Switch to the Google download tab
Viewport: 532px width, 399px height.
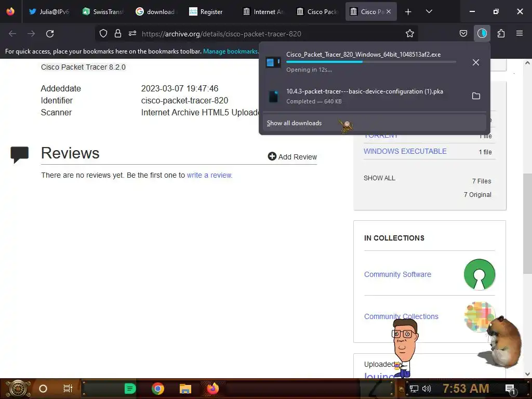pos(156,11)
